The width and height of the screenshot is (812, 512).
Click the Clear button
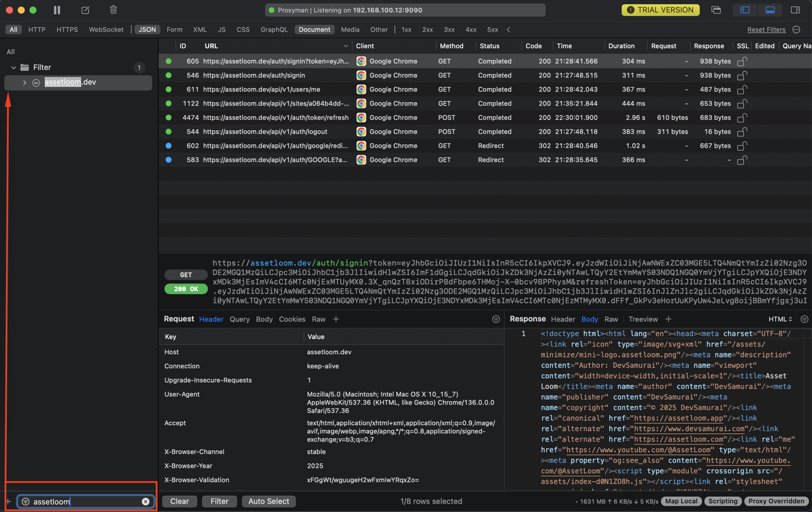(179, 501)
